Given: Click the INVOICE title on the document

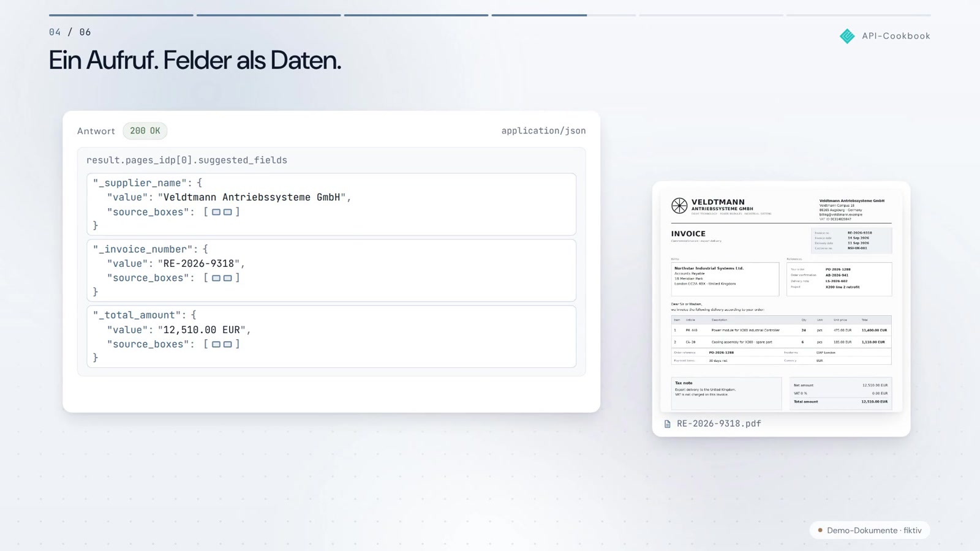Looking at the screenshot, I should [688, 234].
